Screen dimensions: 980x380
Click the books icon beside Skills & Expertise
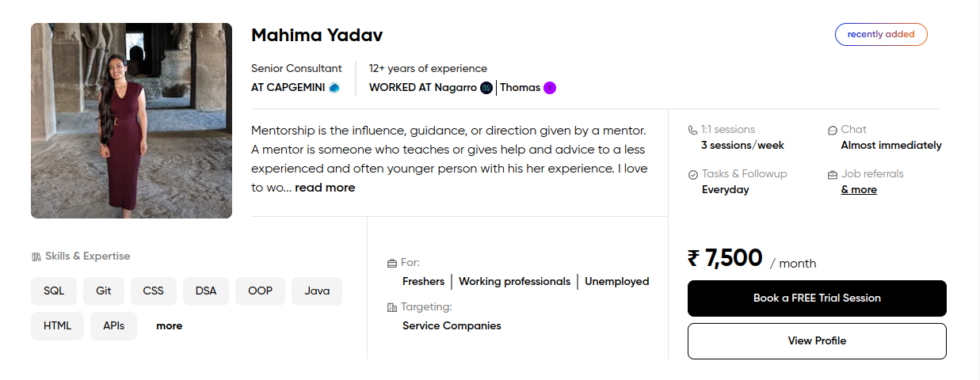36,256
